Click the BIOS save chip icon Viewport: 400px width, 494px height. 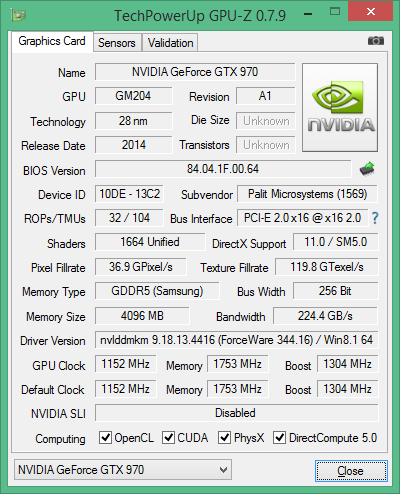point(367,169)
